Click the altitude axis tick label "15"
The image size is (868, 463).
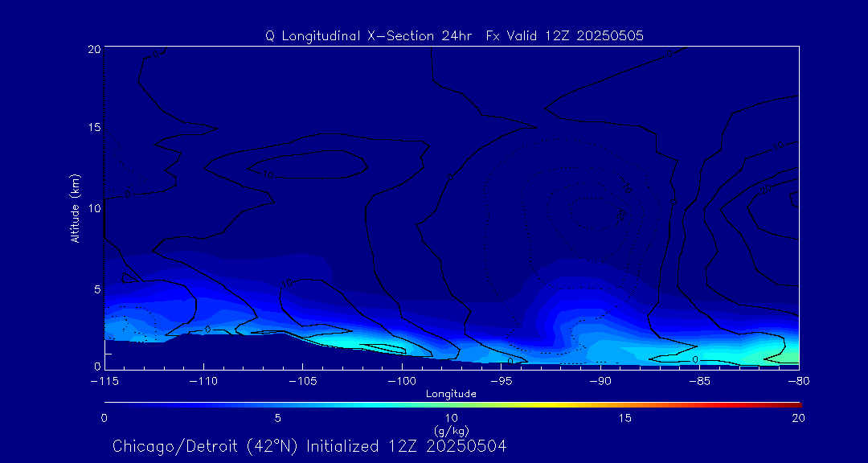point(93,127)
